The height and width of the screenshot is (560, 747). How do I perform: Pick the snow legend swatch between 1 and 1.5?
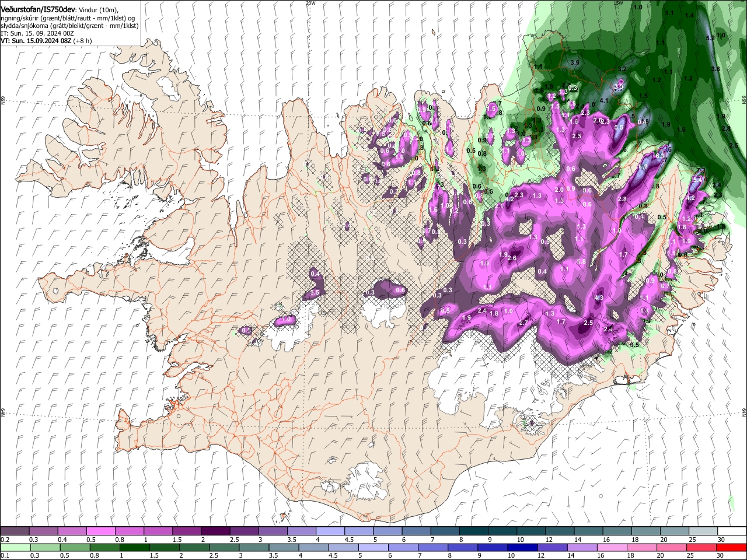[158, 531]
